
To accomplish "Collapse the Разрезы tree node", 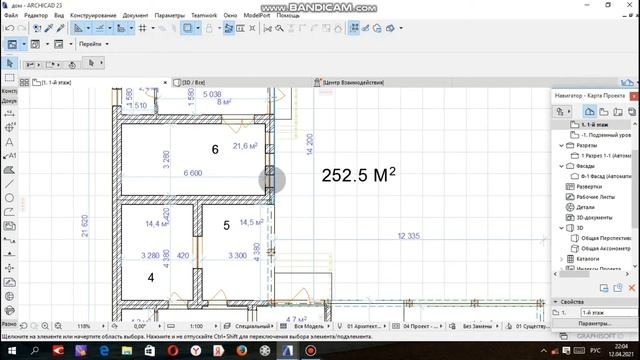I will [561, 145].
